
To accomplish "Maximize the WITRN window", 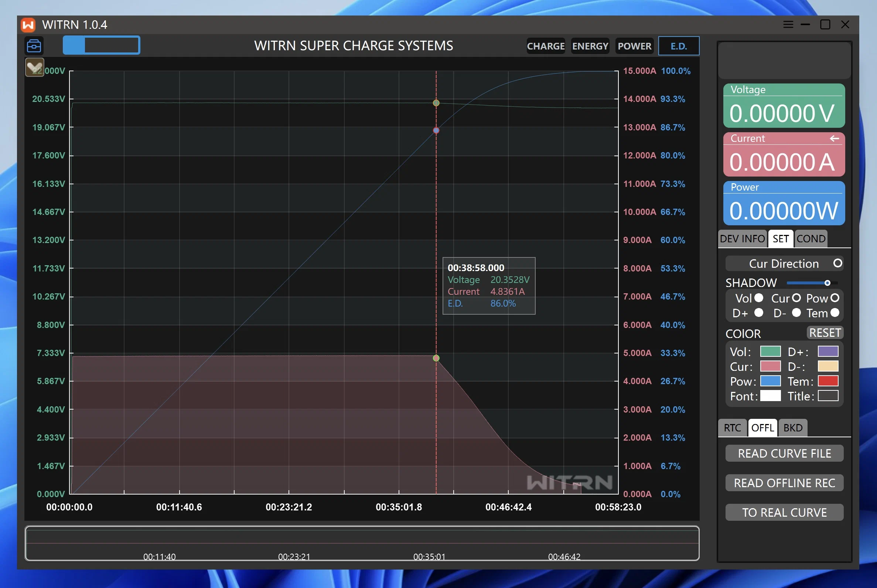I will (x=825, y=25).
